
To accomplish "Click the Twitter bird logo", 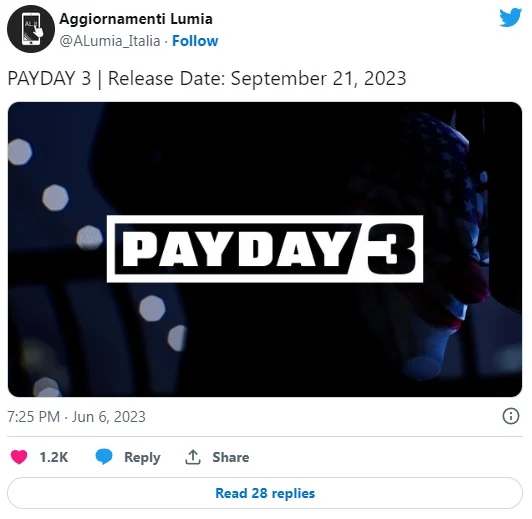I will [510, 17].
